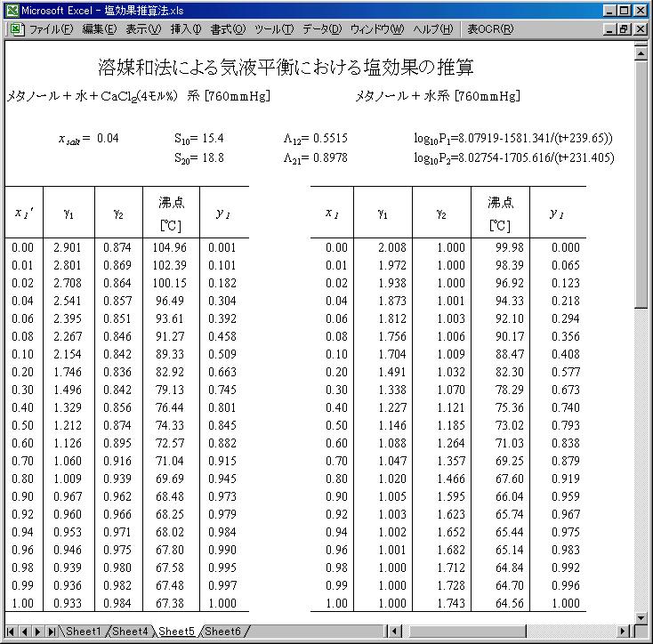Select the x salt value 0.04 cell
Viewport: 653px width, 644px height.
(108, 138)
